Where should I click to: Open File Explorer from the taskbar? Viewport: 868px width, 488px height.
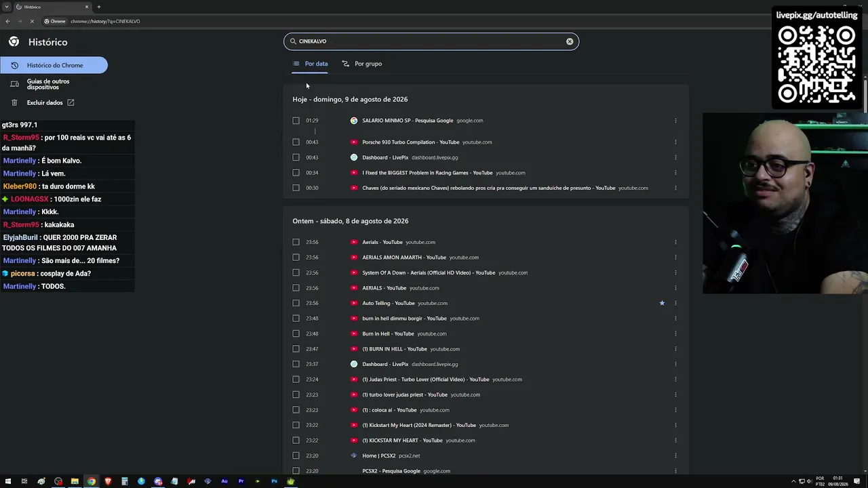tap(75, 481)
